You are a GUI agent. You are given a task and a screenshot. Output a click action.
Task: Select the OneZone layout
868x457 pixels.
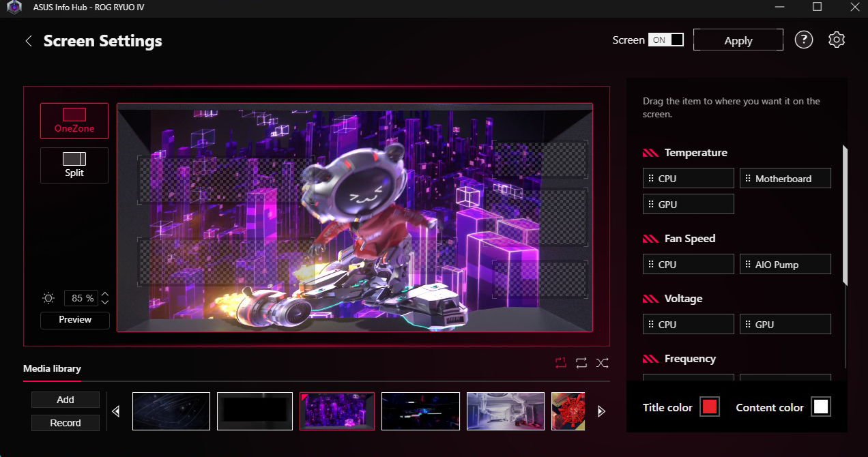[74, 121]
